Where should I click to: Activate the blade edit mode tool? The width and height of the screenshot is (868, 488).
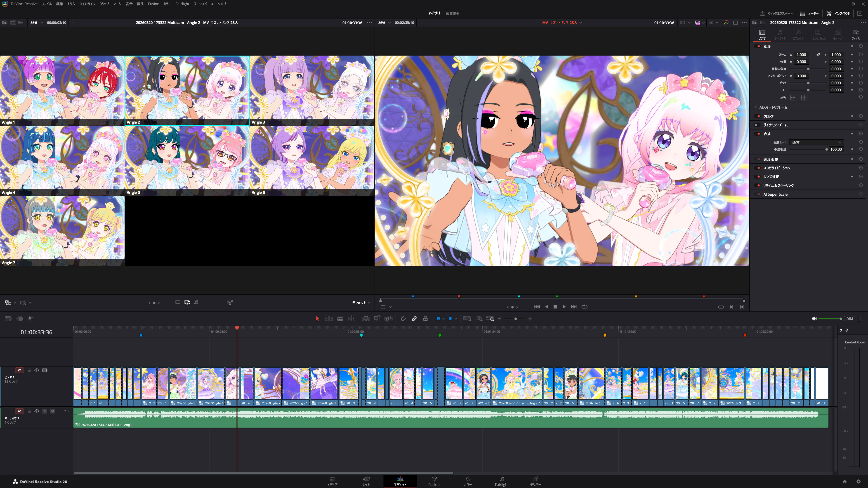[x=340, y=319]
